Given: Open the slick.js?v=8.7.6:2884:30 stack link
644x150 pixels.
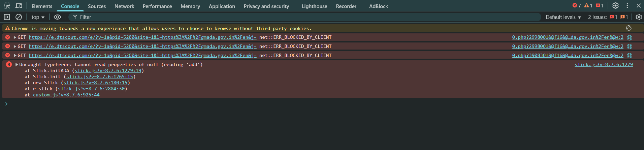Looking at the screenshot, I should pos(91,89).
